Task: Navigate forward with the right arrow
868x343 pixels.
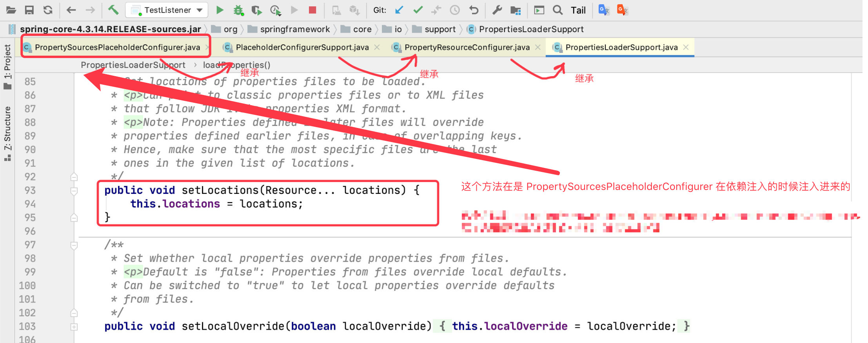Action: tap(90, 10)
